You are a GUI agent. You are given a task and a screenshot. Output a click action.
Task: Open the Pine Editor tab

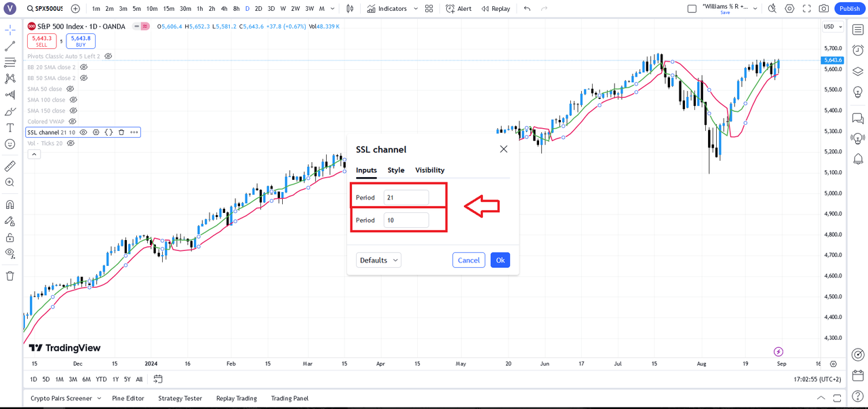pos(128,398)
